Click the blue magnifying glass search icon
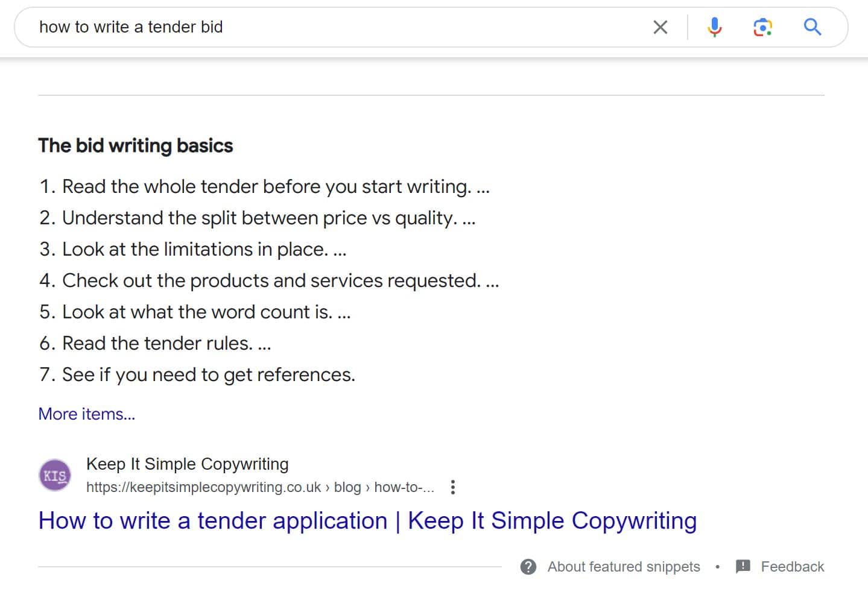Viewport: 868px width, 615px height. click(x=813, y=27)
